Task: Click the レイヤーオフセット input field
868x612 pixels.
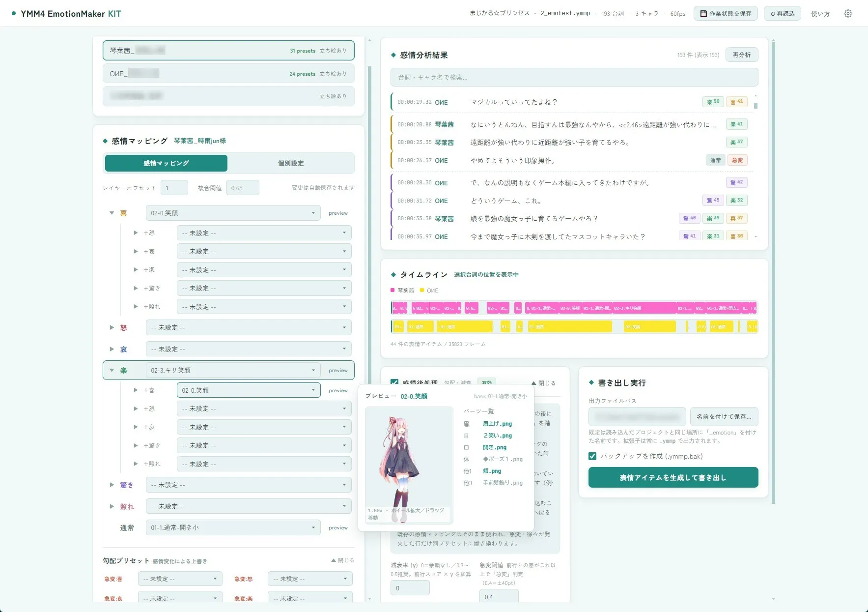Action: click(174, 188)
